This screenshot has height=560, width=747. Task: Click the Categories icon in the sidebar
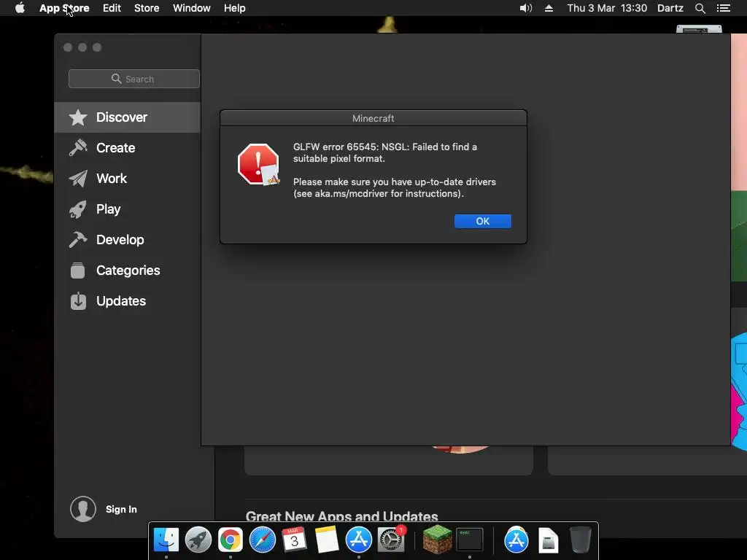[77, 271]
